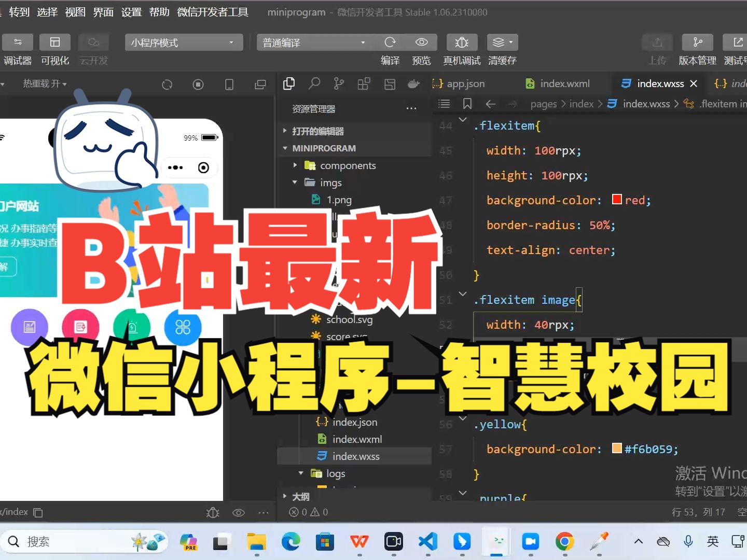The height and width of the screenshot is (560, 747).
Task: Open the source control icon
Action: [339, 83]
